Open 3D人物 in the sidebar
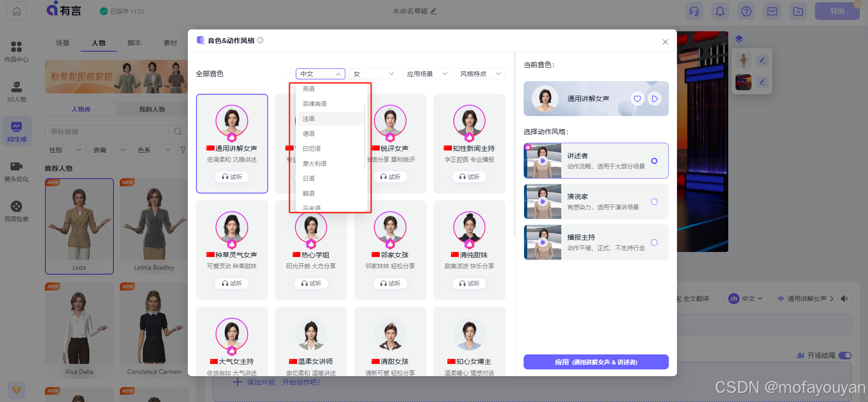Screen dimensions: 868x402 tap(16, 92)
